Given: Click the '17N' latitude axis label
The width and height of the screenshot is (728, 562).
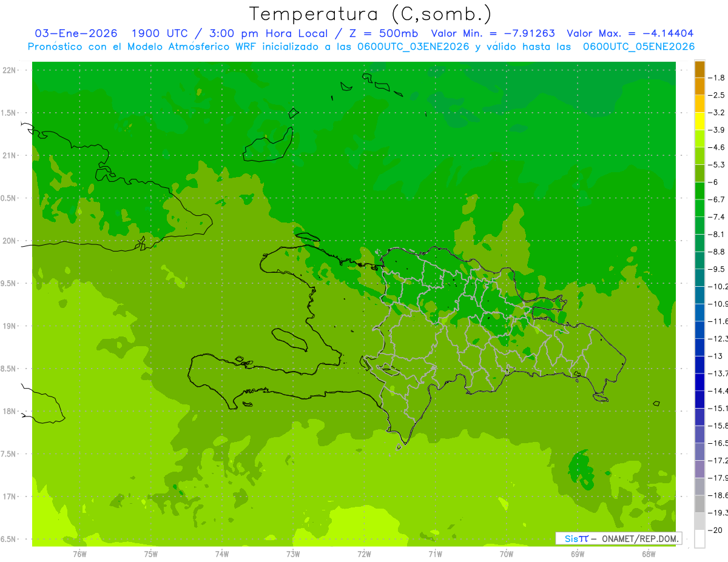Looking at the screenshot, I should tap(10, 497).
